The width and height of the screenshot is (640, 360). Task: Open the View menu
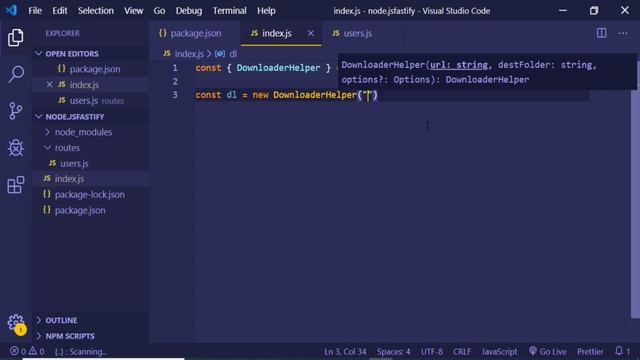point(133,11)
